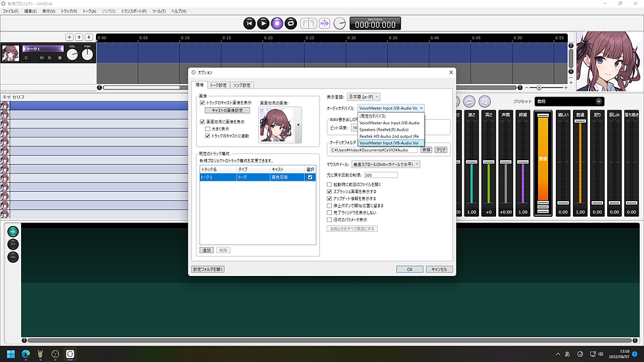Select VoiceMeeter Aux Input in device list
Image resolution: width=644 pixels, height=362 pixels.
(x=391, y=123)
